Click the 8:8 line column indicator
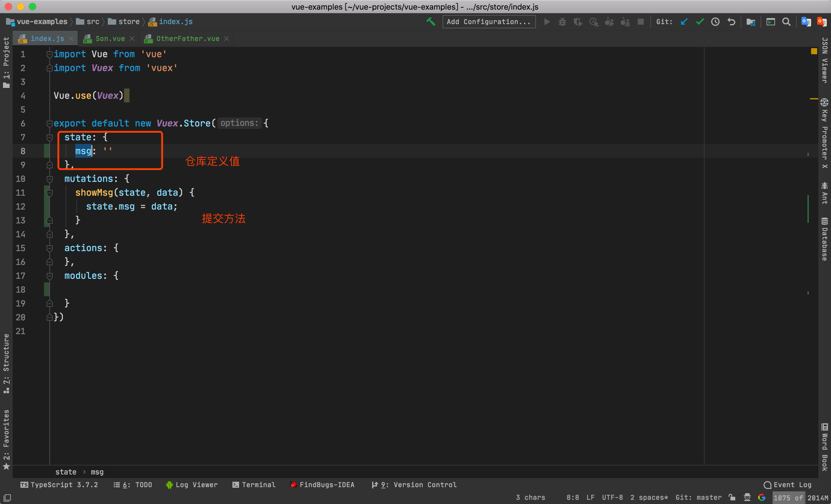Screen dimensions: 831x504 pyautogui.click(x=572, y=498)
